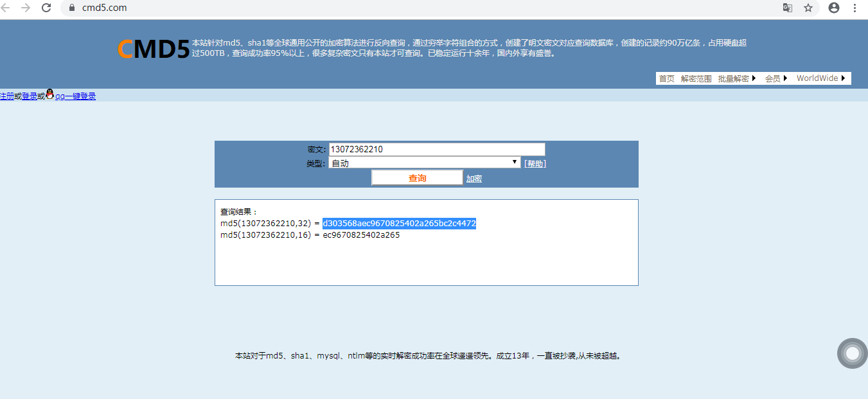The height and width of the screenshot is (399, 868).
Task: Expand the WorldWide language menu
Action: pos(821,78)
